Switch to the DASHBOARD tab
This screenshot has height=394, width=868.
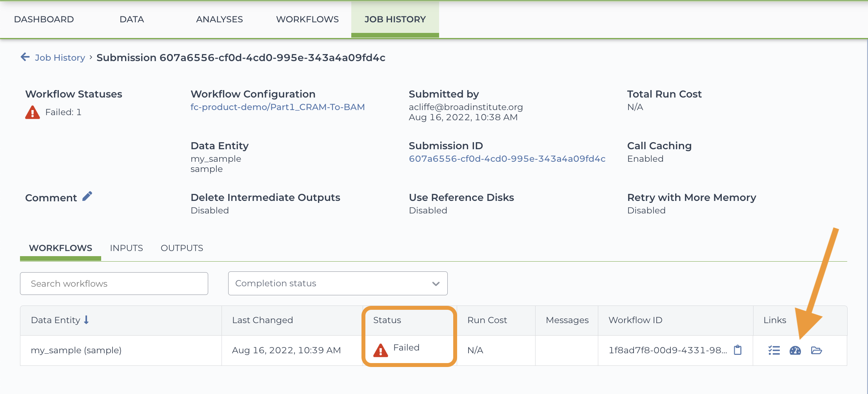point(44,19)
